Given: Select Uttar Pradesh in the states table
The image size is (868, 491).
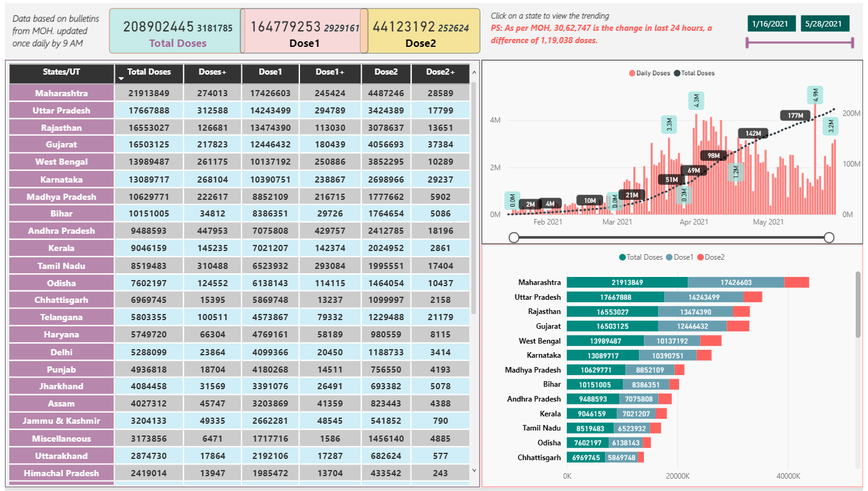Looking at the screenshot, I should point(62,110).
